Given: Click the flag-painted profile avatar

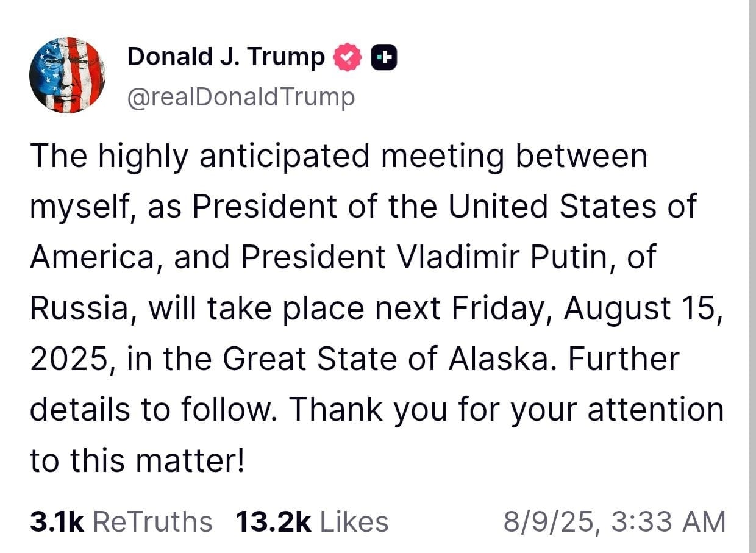Looking at the screenshot, I should pos(67,75).
